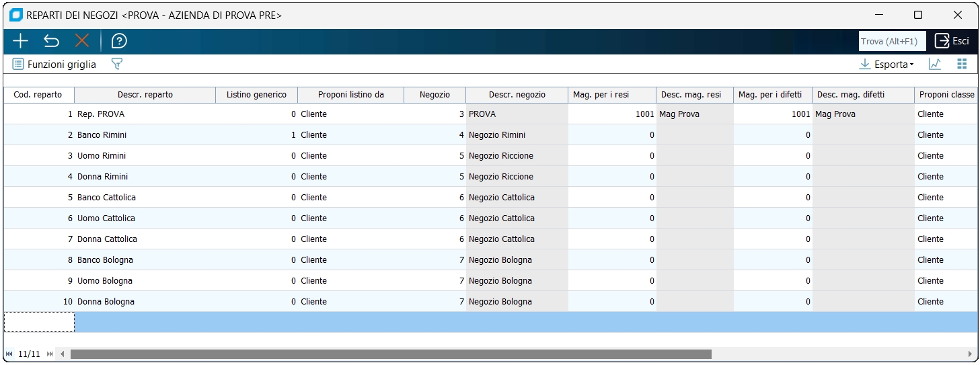Click Descr. reparto column header
The image size is (980, 365).
(145, 95)
